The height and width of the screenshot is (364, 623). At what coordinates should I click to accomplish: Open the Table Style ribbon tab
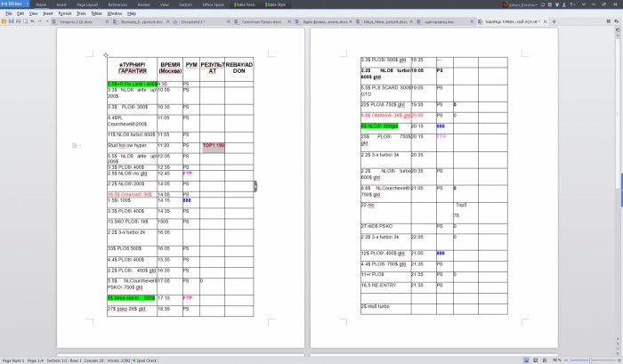[276, 4]
